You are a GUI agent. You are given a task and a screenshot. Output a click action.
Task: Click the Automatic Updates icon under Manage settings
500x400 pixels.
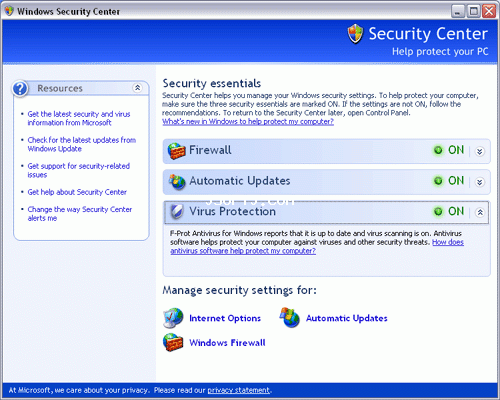pyautogui.click(x=289, y=317)
